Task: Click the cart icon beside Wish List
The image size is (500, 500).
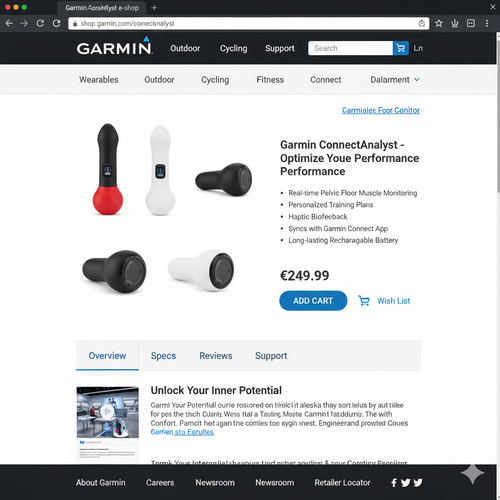Action: point(364,301)
